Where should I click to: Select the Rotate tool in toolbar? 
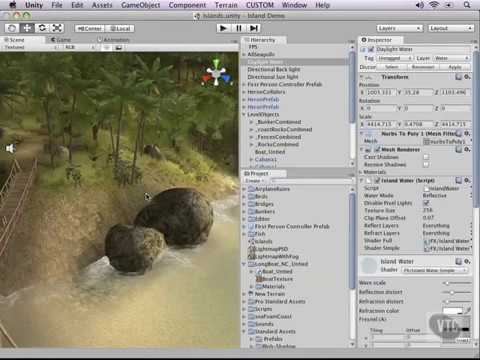coord(42,28)
